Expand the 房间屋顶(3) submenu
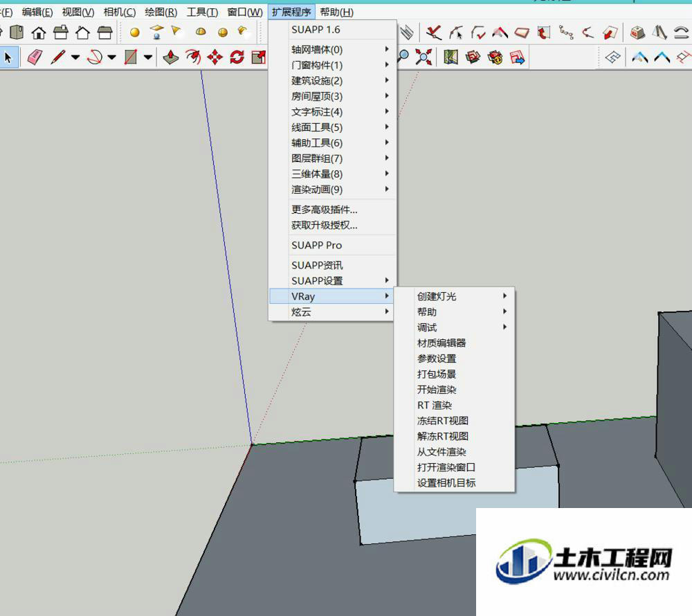 click(x=332, y=96)
